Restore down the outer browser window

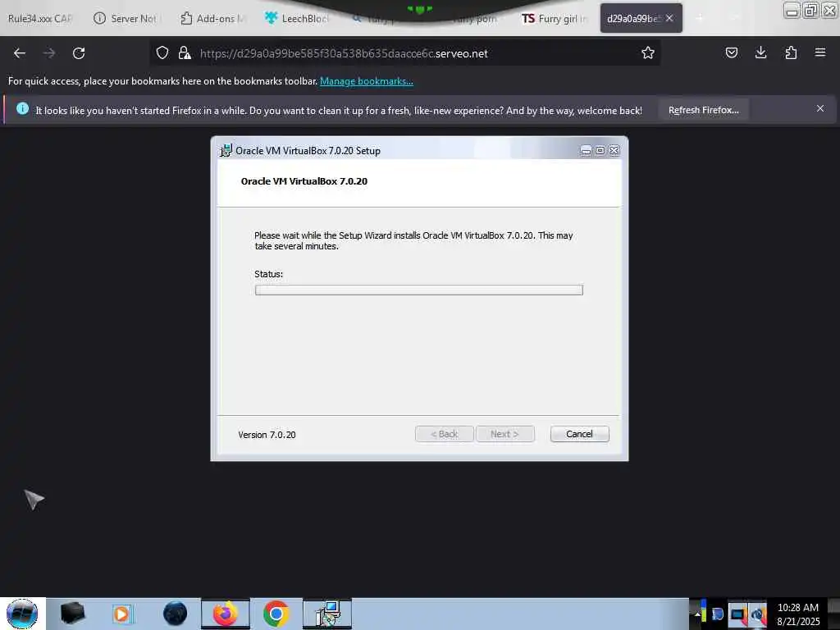(810, 10)
